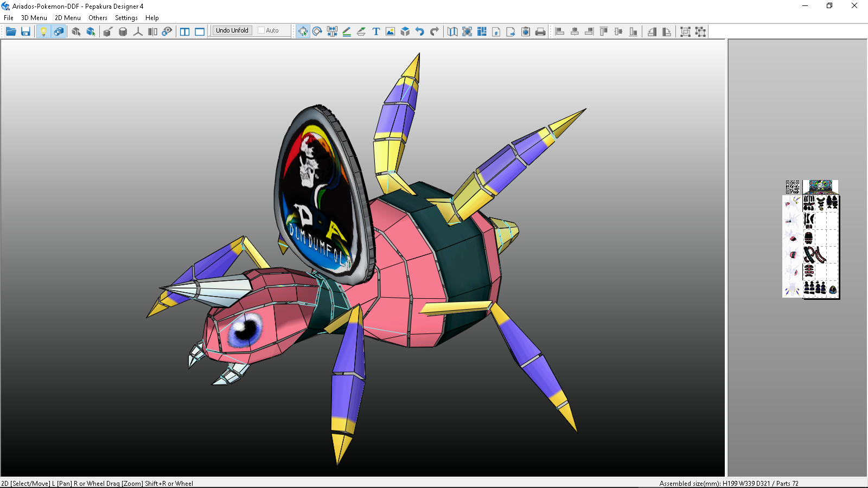Click the page number sheet icon

point(496,31)
